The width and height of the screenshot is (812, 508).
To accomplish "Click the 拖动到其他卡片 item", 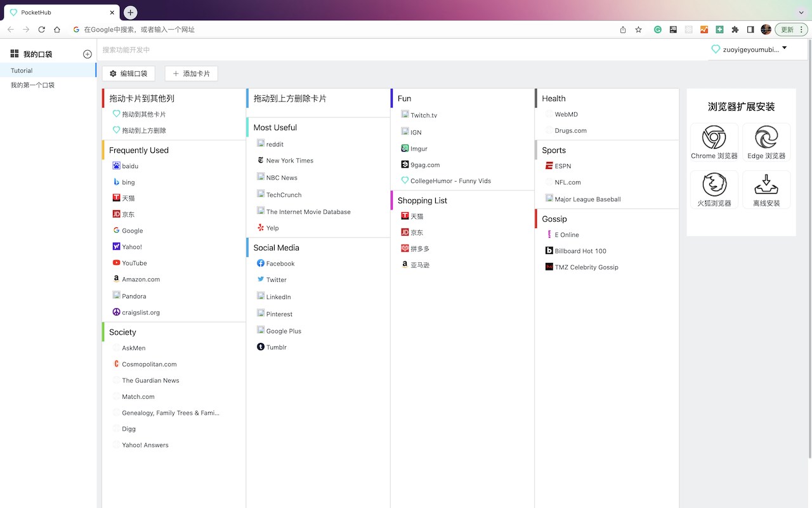I will [x=144, y=114].
